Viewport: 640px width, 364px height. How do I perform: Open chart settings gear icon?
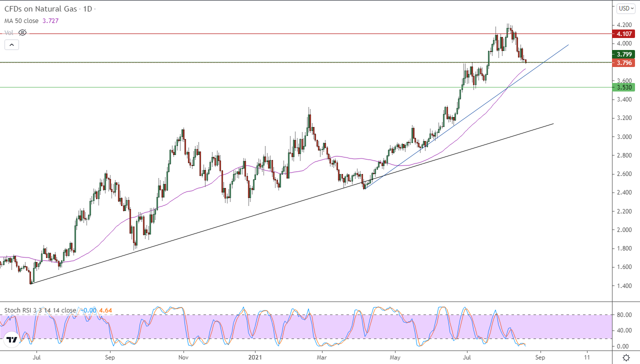point(626,357)
